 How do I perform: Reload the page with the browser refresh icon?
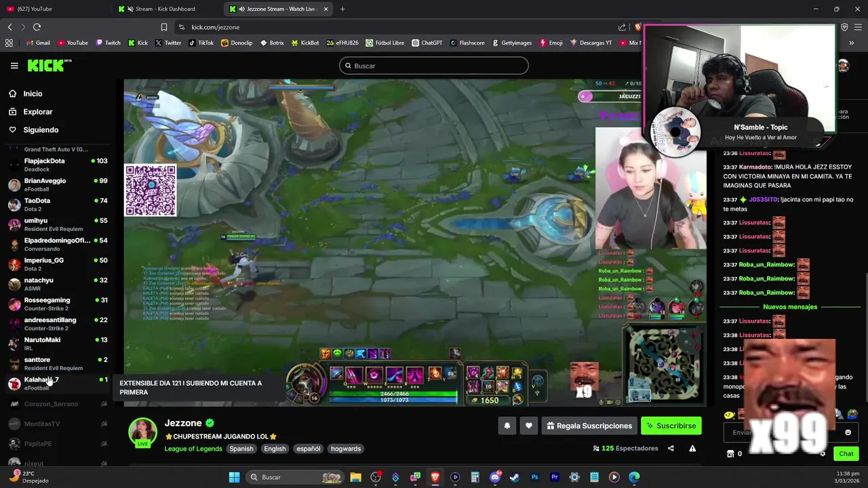pyautogui.click(x=37, y=27)
